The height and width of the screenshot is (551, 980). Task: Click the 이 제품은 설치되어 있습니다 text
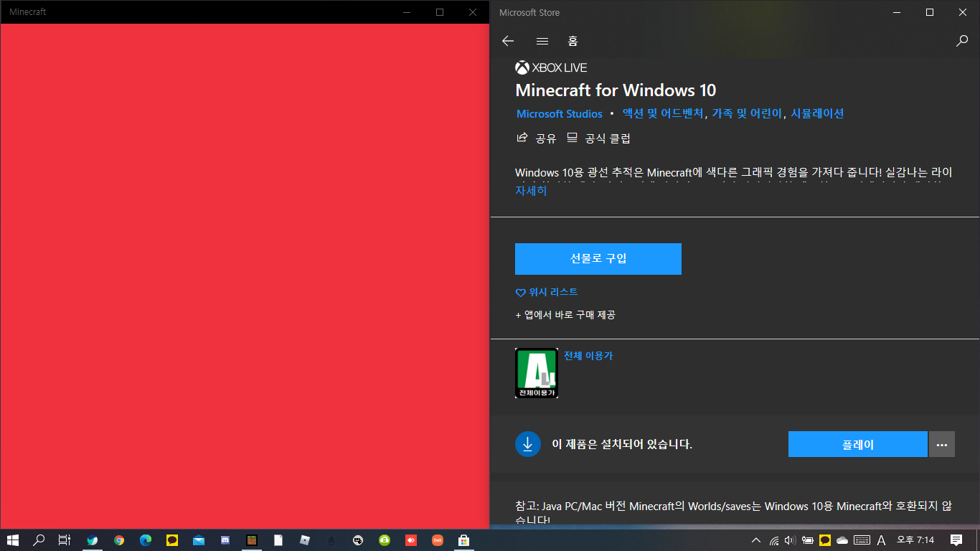pos(622,445)
